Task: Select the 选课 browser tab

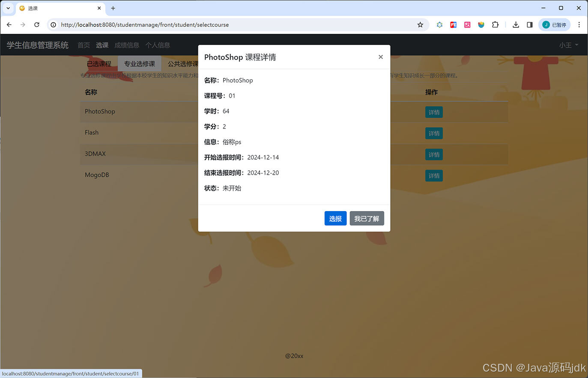Action: (60, 8)
